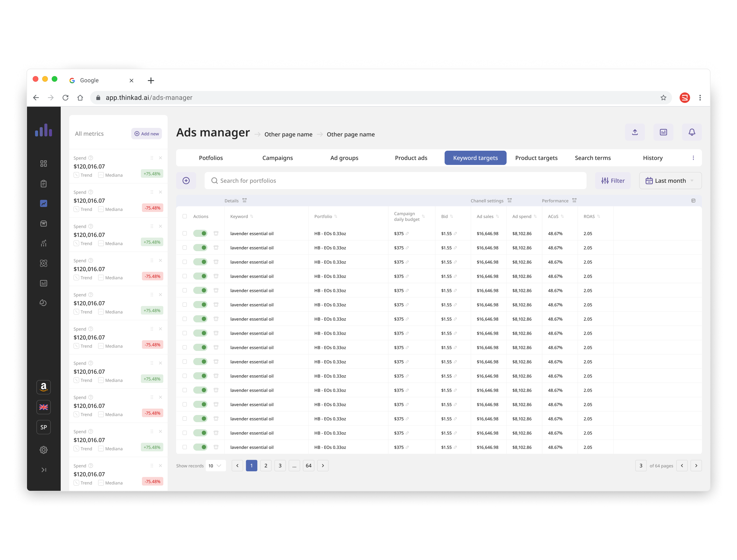This screenshot has width=737, height=560.
Task: Click the UK flag region icon
Action: (x=44, y=407)
